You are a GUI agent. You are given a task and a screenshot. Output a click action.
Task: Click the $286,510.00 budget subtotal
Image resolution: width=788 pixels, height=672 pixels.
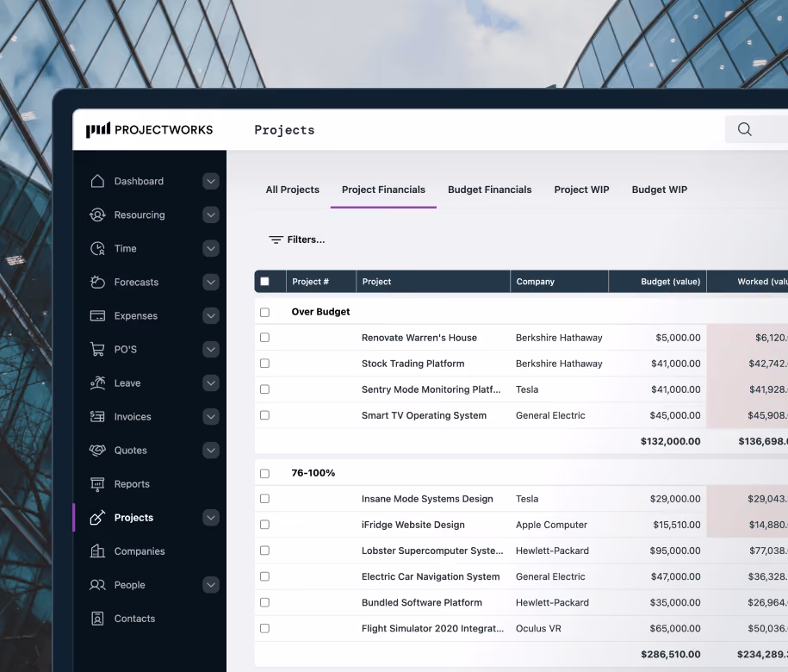(670, 655)
